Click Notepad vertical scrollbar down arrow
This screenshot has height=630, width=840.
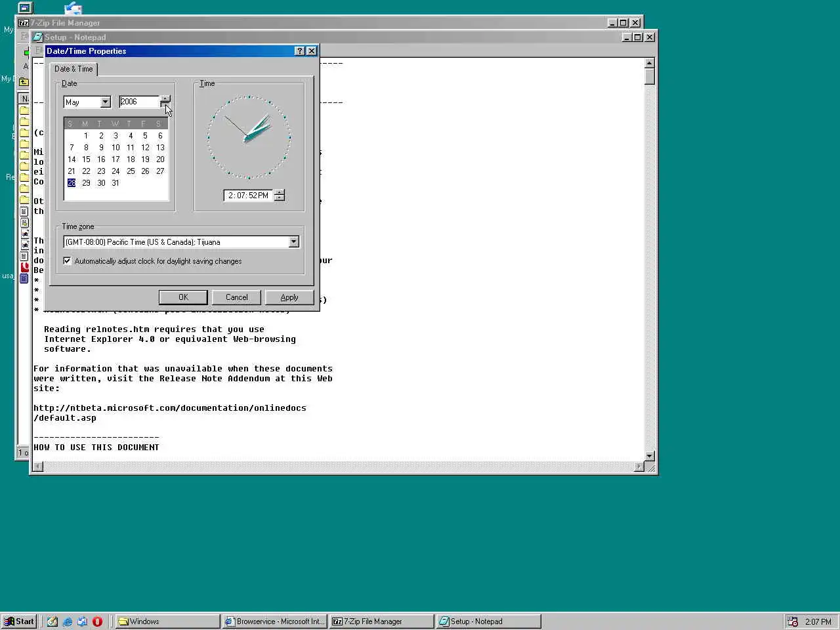(x=650, y=456)
